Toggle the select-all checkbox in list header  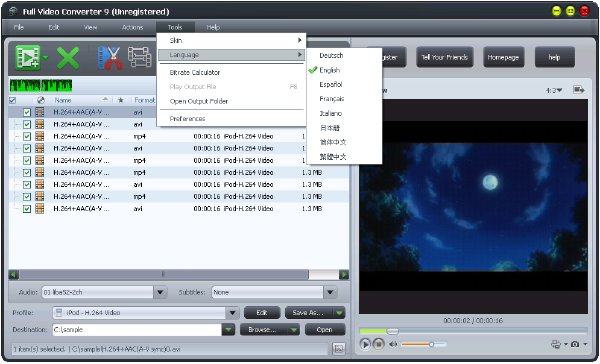coord(12,100)
